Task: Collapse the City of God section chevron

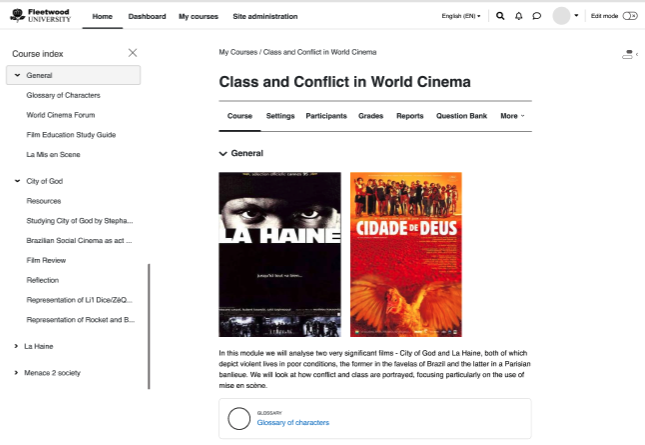Action: click(17, 181)
